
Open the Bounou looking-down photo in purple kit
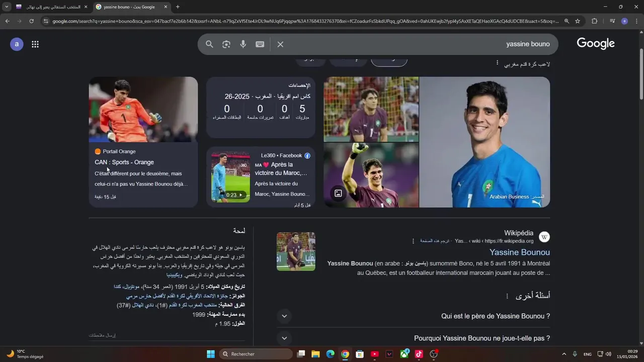point(371,109)
